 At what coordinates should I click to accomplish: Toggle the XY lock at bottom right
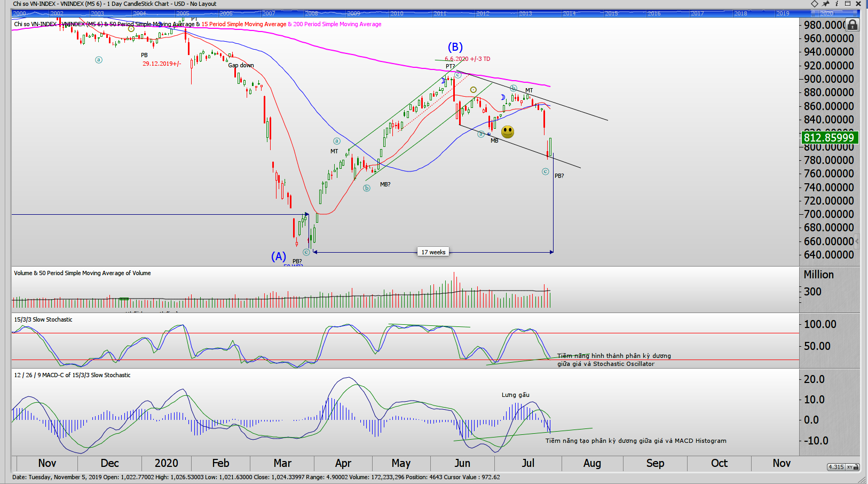(x=851, y=467)
